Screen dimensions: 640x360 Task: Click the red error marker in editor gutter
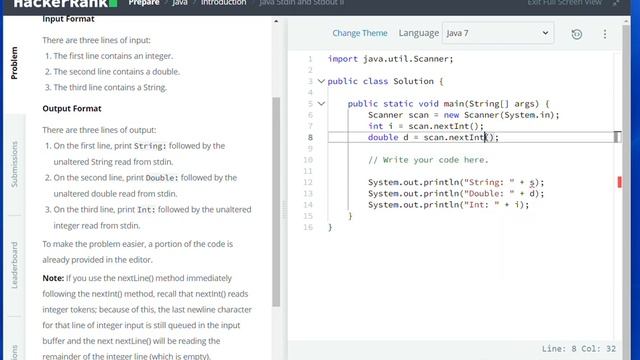620,182
